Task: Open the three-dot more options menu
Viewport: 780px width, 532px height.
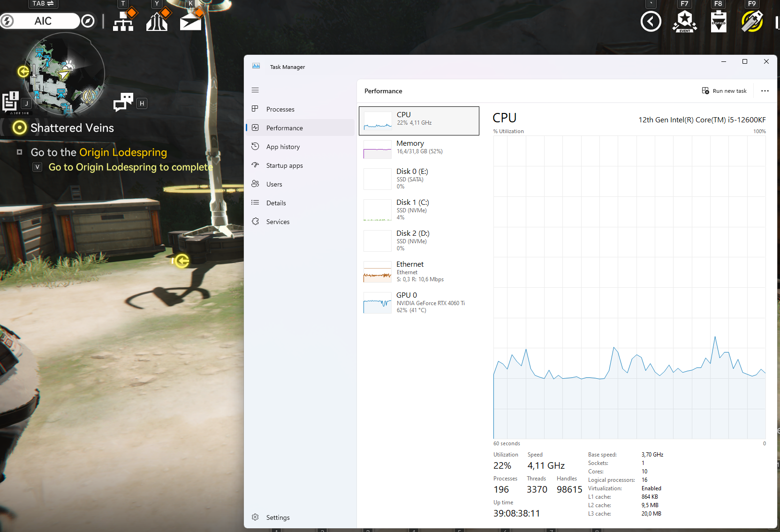Action: click(x=765, y=91)
